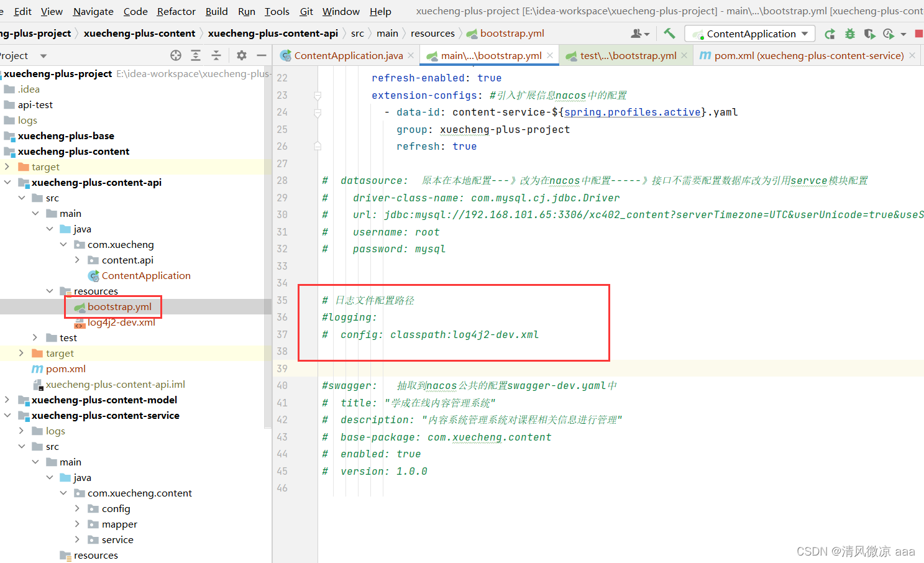
Task: Expand the xuecheng-plus-content-model module
Action: coord(7,400)
